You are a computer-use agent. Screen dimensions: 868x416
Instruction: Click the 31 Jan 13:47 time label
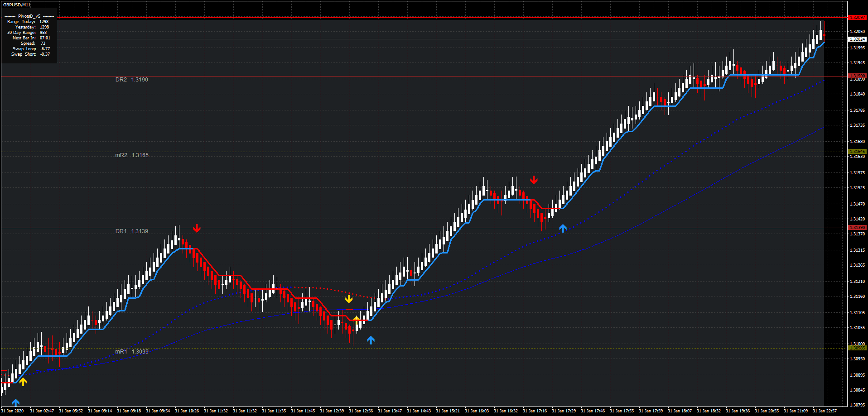(x=390, y=411)
